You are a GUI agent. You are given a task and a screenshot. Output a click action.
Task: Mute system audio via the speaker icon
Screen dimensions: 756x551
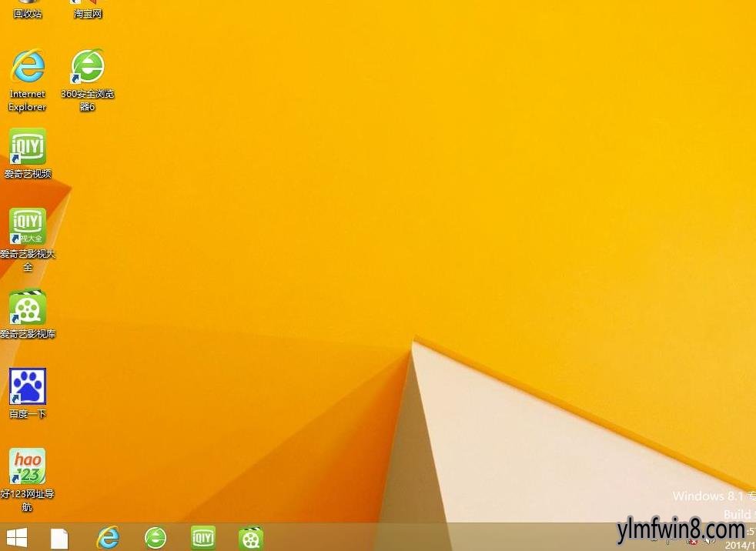pos(710,540)
